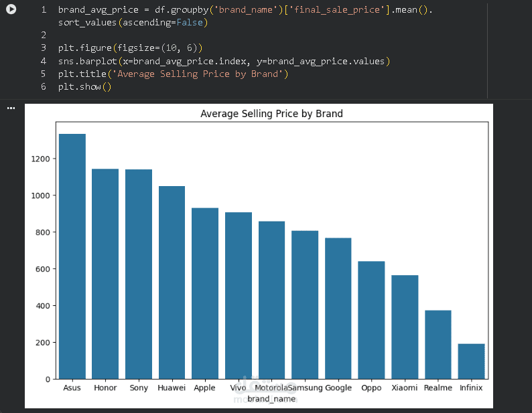
Task: Place cursor on the plt.show() line
Action: 84,87
